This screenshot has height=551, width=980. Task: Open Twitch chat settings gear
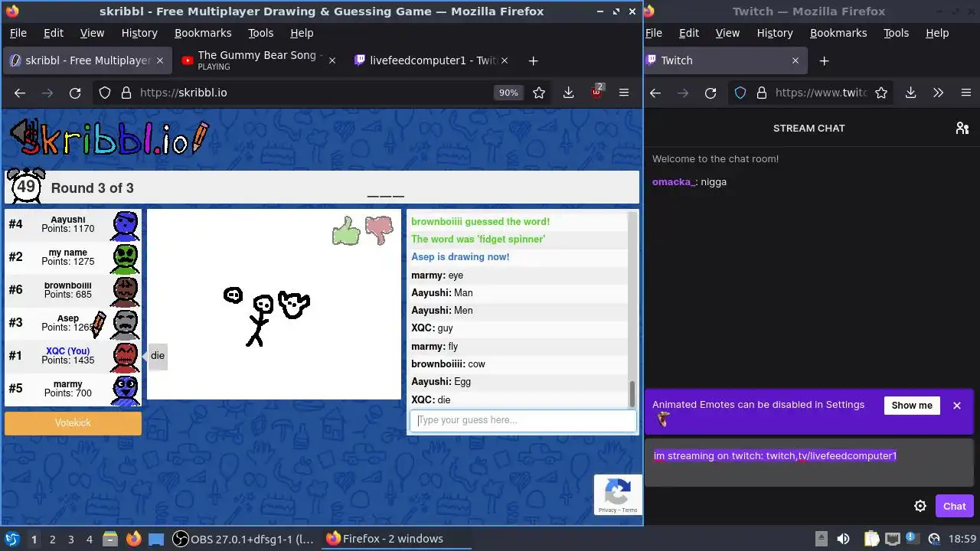click(920, 506)
